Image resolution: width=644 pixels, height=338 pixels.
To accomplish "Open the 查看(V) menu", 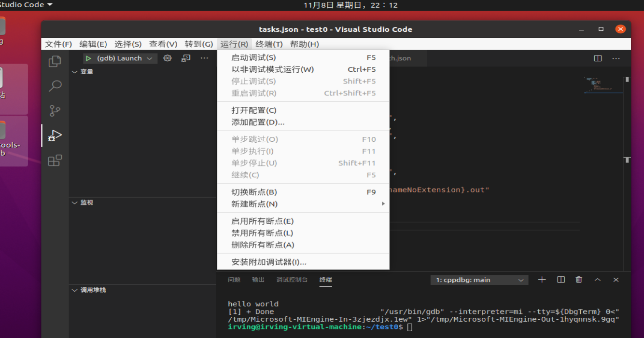I will pyautogui.click(x=163, y=44).
